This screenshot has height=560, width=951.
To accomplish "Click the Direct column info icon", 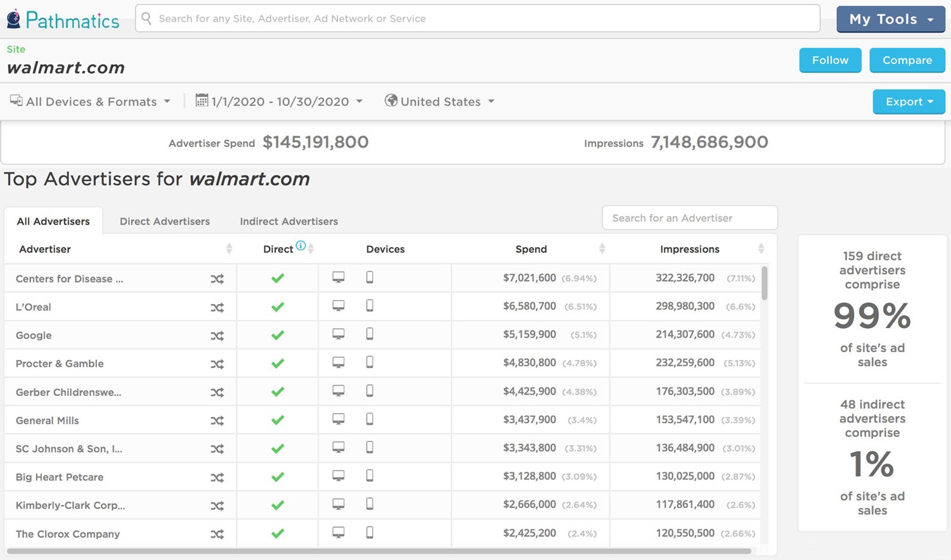I will coord(301,246).
